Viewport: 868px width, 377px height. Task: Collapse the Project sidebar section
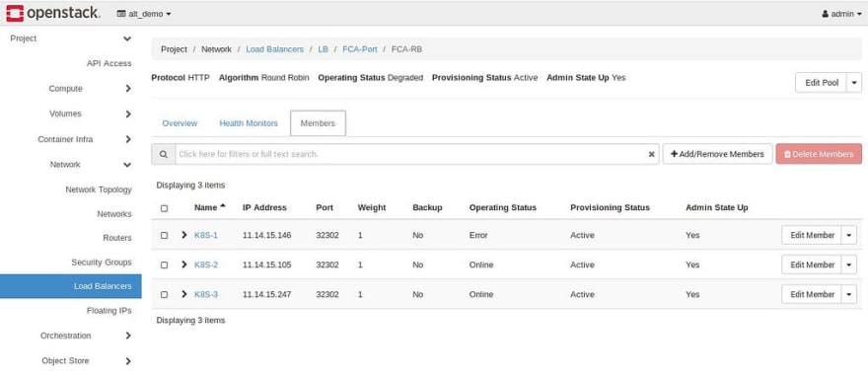click(x=127, y=38)
